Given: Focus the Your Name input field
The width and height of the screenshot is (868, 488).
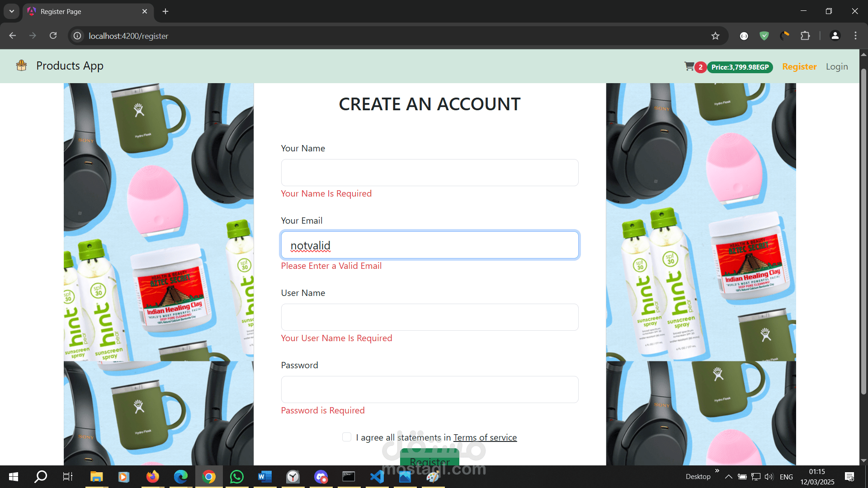Looking at the screenshot, I should pyautogui.click(x=429, y=173).
